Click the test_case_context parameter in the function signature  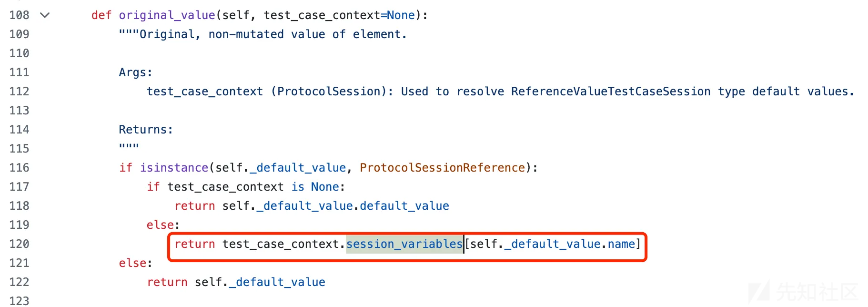pyautogui.click(x=322, y=15)
